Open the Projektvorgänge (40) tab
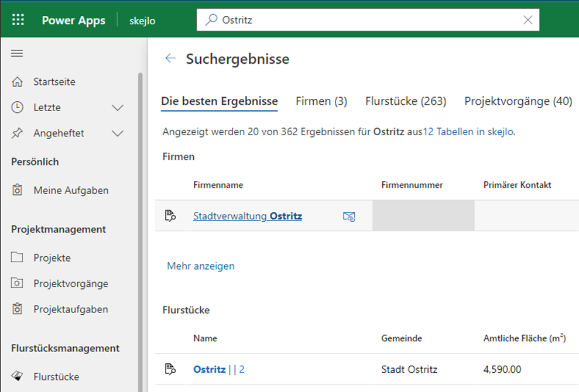Viewport: 579px width, 392px height. click(x=518, y=101)
